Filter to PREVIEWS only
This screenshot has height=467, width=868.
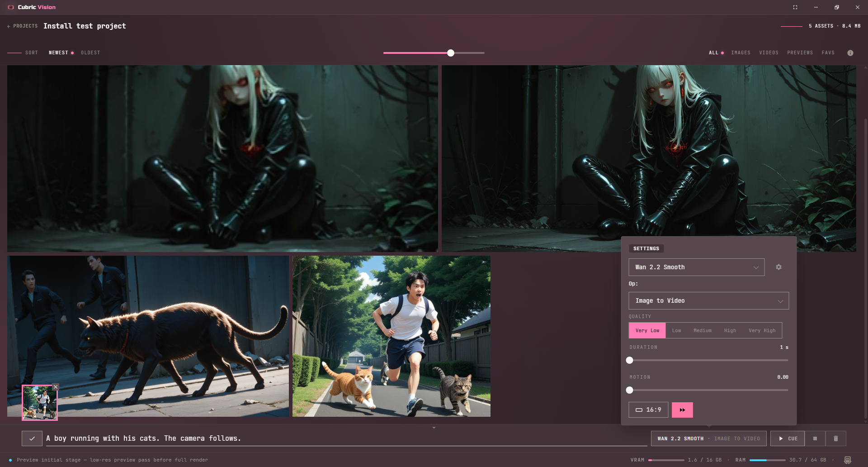click(800, 53)
